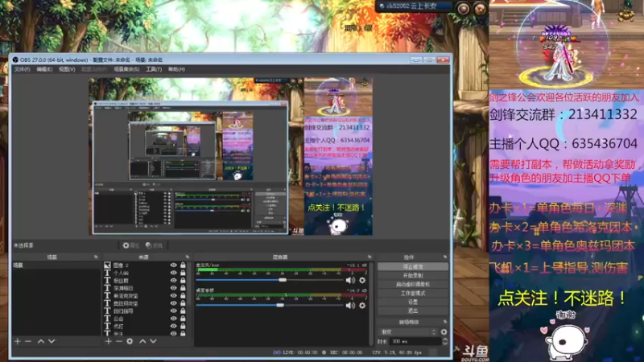Open 帮助(H) menu

[176, 69]
